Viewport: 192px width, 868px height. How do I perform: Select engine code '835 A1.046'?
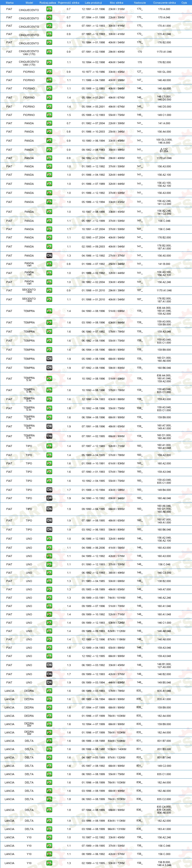click(x=164, y=691)
